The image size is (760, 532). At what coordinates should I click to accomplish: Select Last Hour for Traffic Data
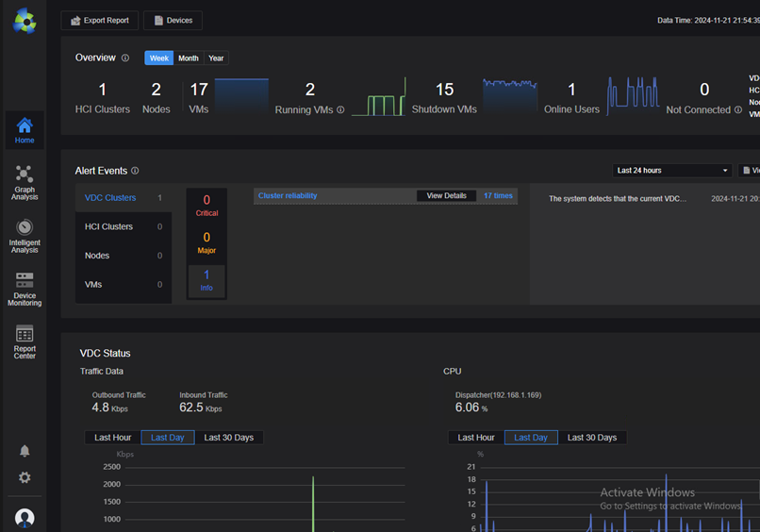(113, 438)
